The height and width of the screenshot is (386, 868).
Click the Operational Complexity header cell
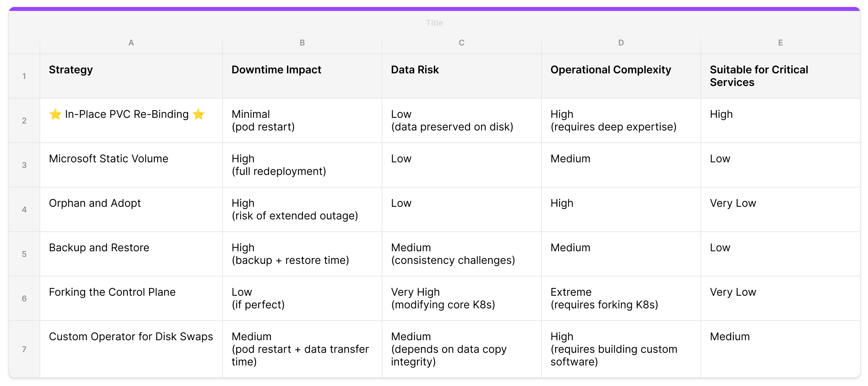[621, 76]
